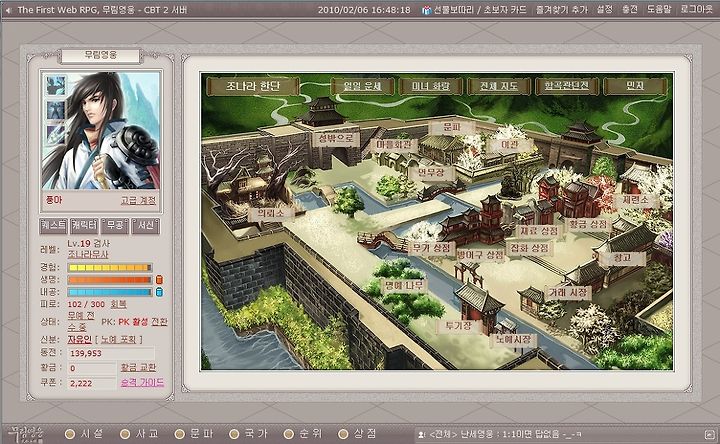Screen dimensions: 720x444
Task: Enter the 노예시장 market
Action: (513, 340)
